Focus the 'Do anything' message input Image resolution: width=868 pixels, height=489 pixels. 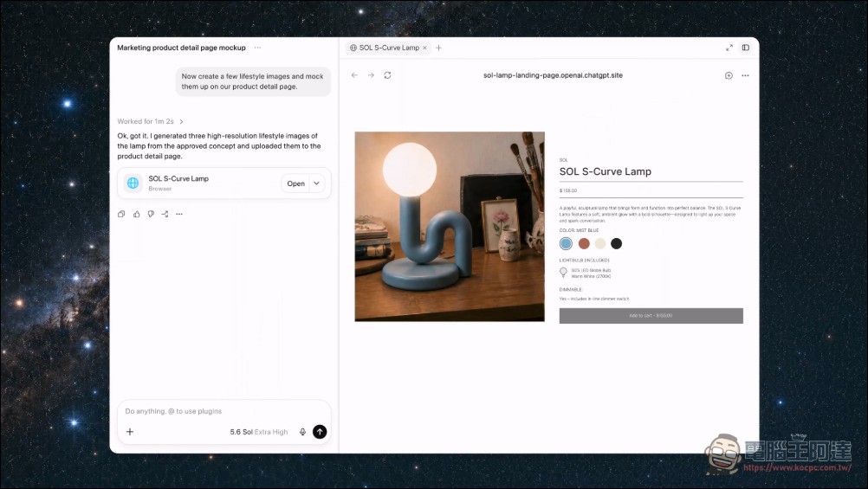click(224, 411)
